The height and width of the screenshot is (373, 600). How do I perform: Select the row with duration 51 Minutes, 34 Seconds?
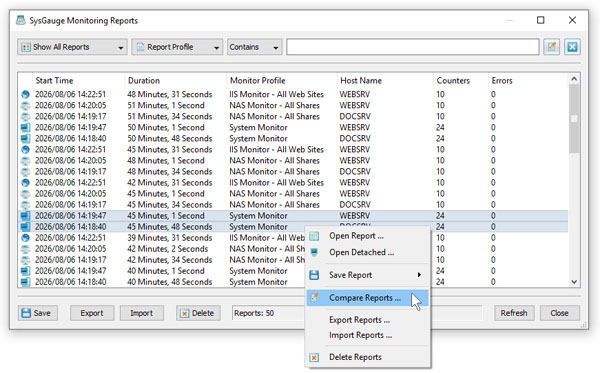pyautogui.click(x=293, y=116)
